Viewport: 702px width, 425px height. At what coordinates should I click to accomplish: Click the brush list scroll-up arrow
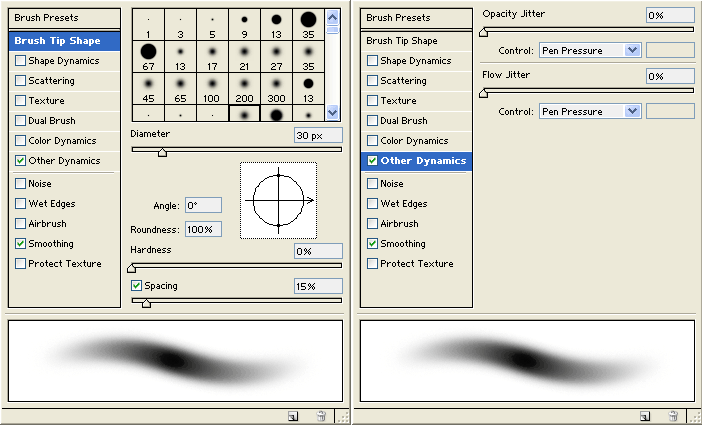tap(332, 18)
